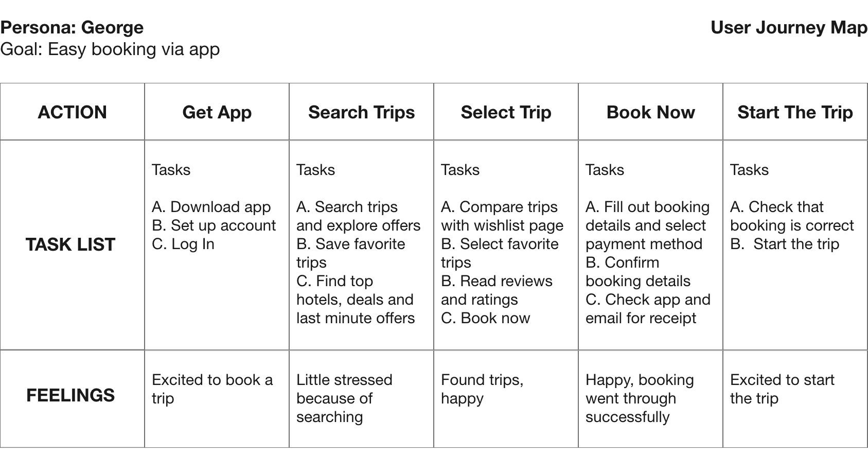The height and width of the screenshot is (456, 868).
Task: Select the 'Little stressed because of searching' cell
Action: point(344,398)
